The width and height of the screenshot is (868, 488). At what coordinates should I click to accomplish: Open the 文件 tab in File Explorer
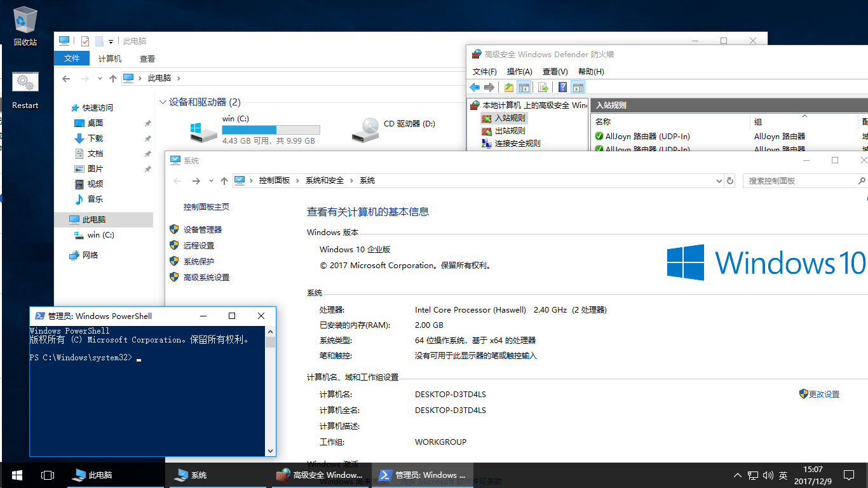(x=72, y=58)
